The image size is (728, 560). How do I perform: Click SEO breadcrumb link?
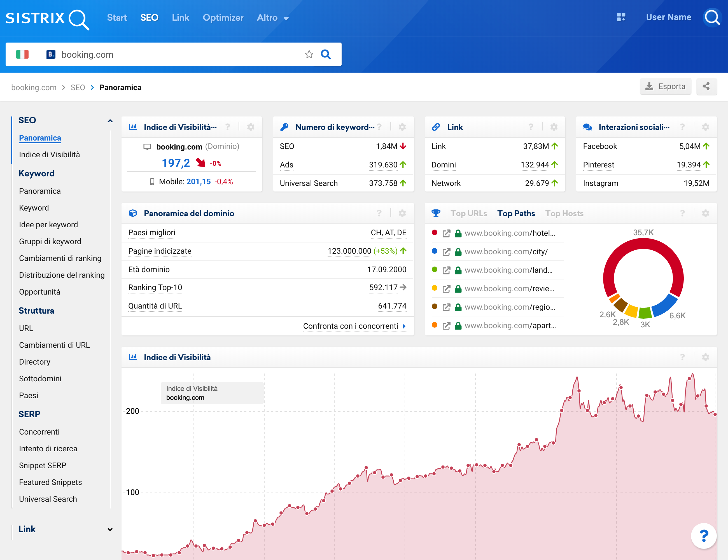coord(78,87)
